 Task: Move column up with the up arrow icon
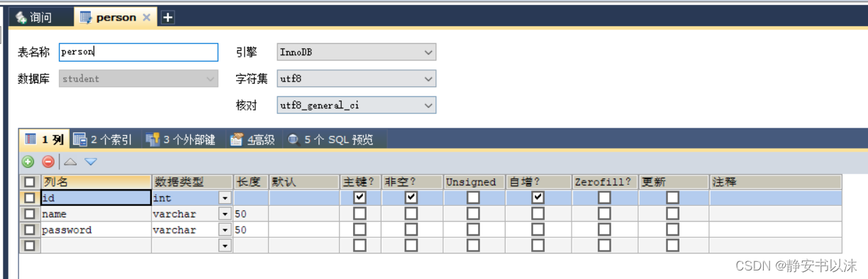tap(70, 161)
